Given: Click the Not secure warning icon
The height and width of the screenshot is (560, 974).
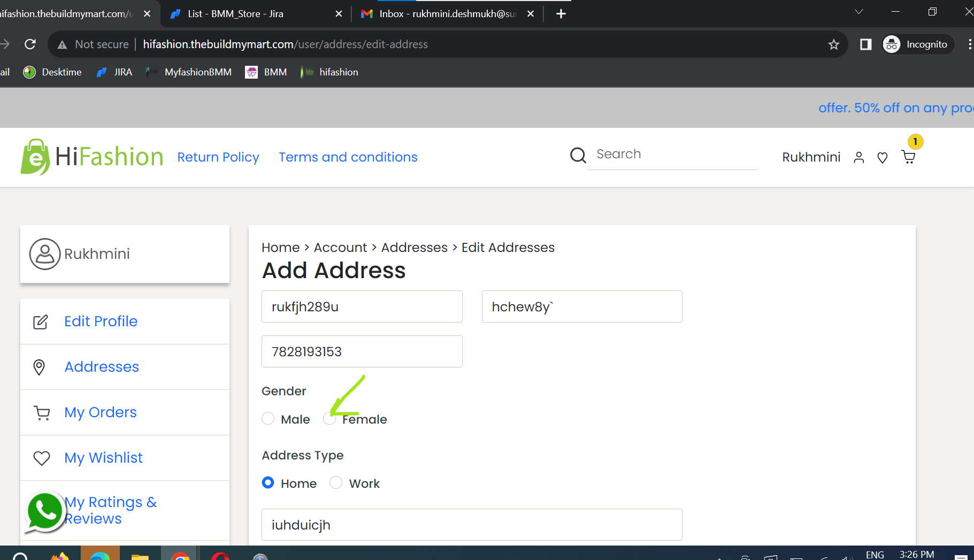Looking at the screenshot, I should [62, 44].
